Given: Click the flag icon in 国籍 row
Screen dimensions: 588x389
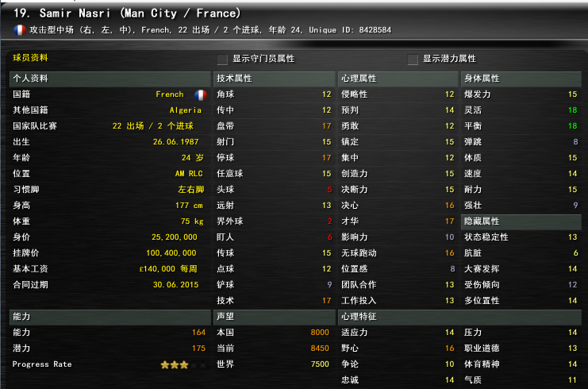Looking at the screenshot, I should 201,94.
